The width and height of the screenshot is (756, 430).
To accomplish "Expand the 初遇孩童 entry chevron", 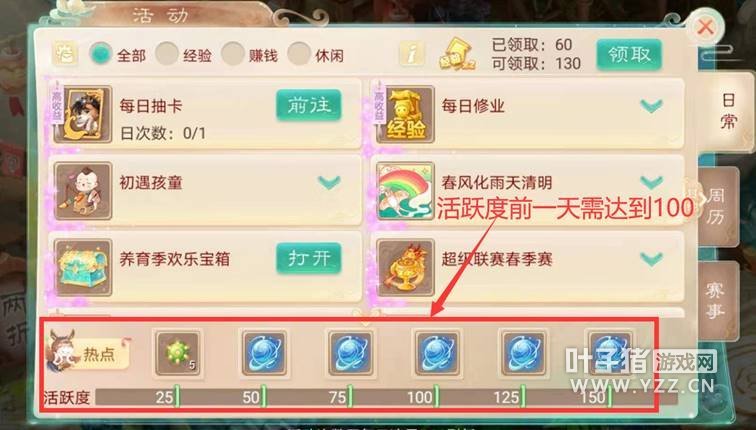I will [x=329, y=182].
